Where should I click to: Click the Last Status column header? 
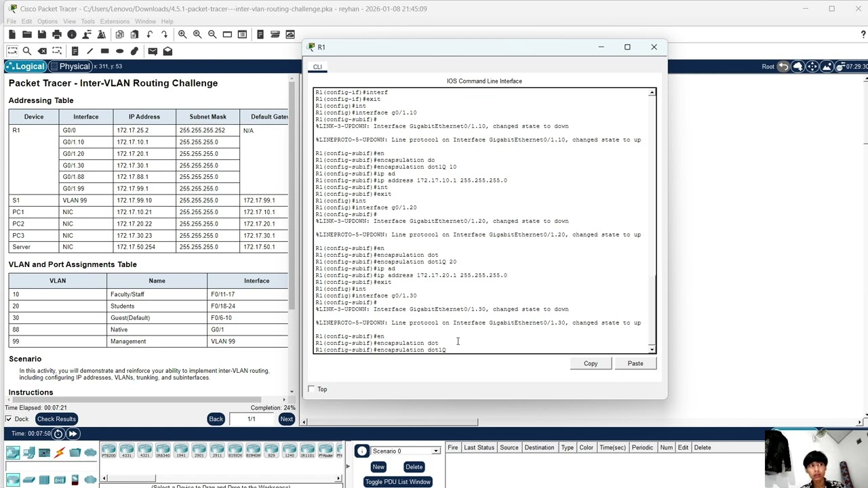(479, 447)
